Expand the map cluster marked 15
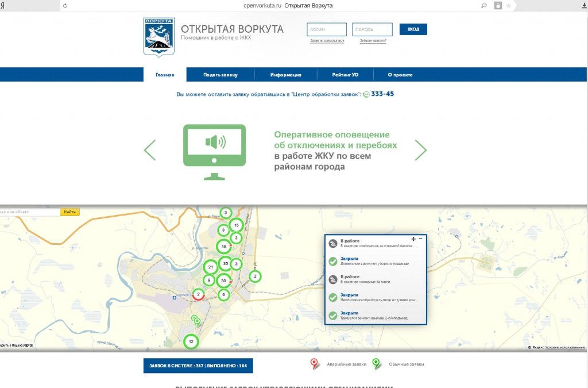Image resolution: width=588 pixels, height=388 pixels. [x=235, y=225]
